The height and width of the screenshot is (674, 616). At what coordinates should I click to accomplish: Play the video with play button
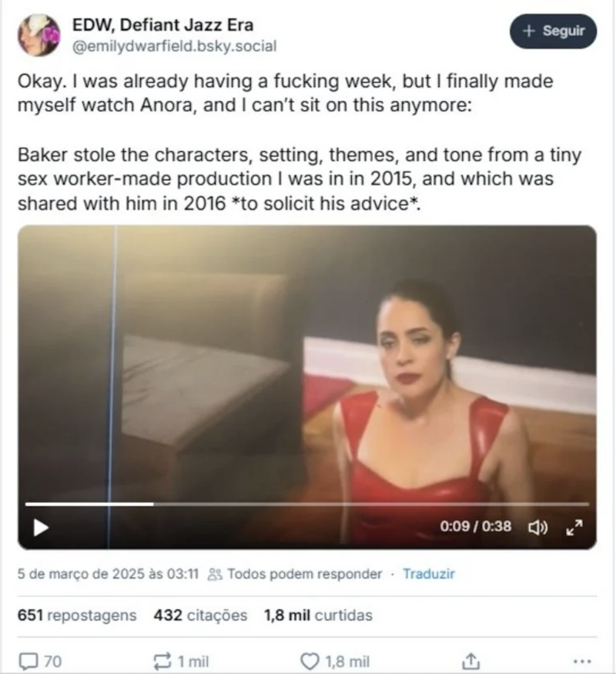click(x=41, y=528)
